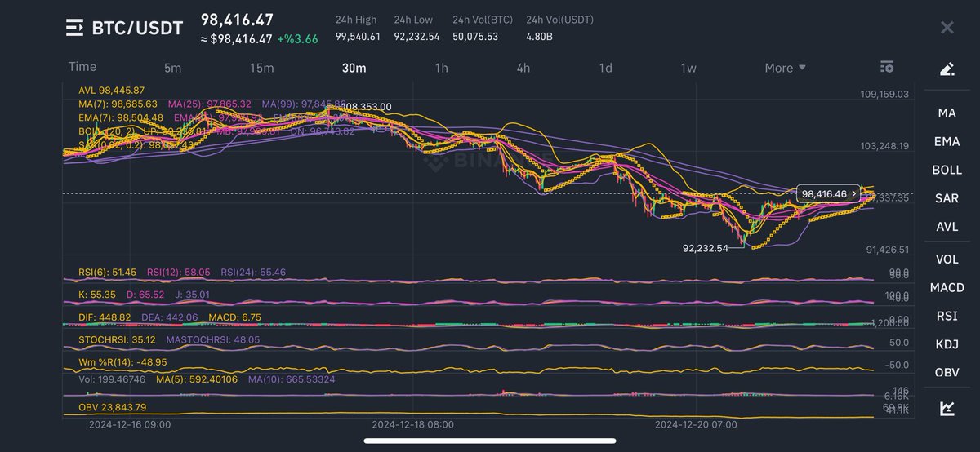This screenshot has height=452, width=980.
Task: Tap the AVL 98,445.87 legend
Action: click(111, 91)
